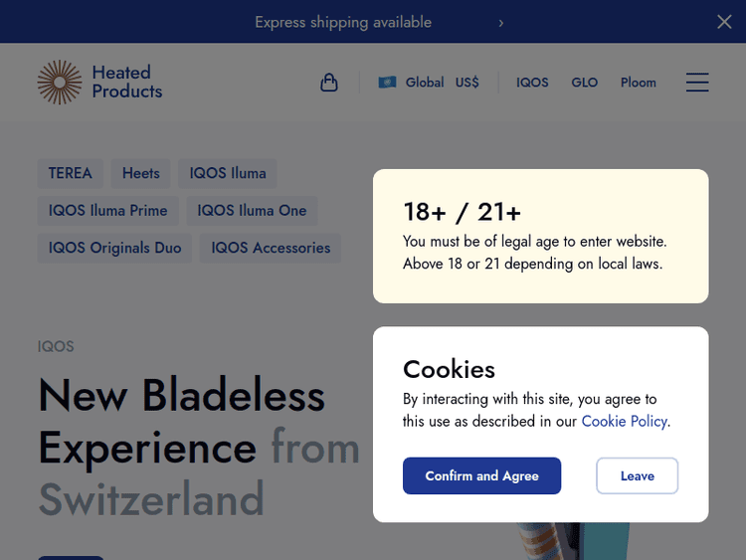The width and height of the screenshot is (746, 560).
Task: Click the Heated Products sunburst logo
Action: point(60,83)
